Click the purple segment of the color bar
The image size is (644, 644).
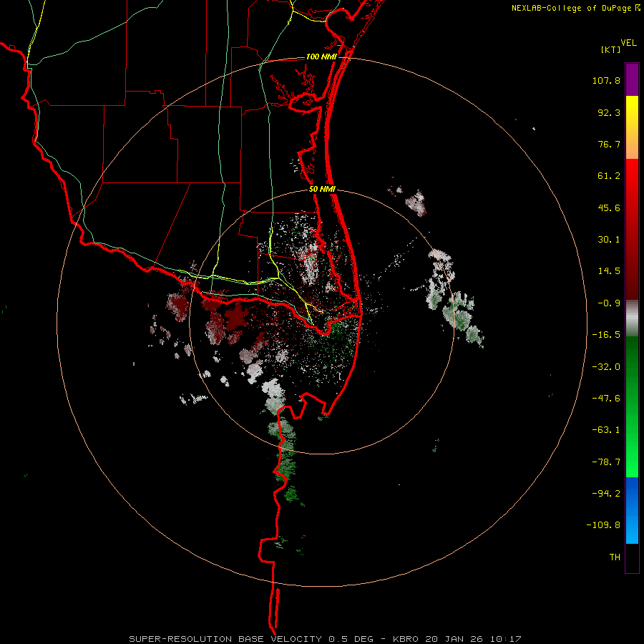(632, 79)
